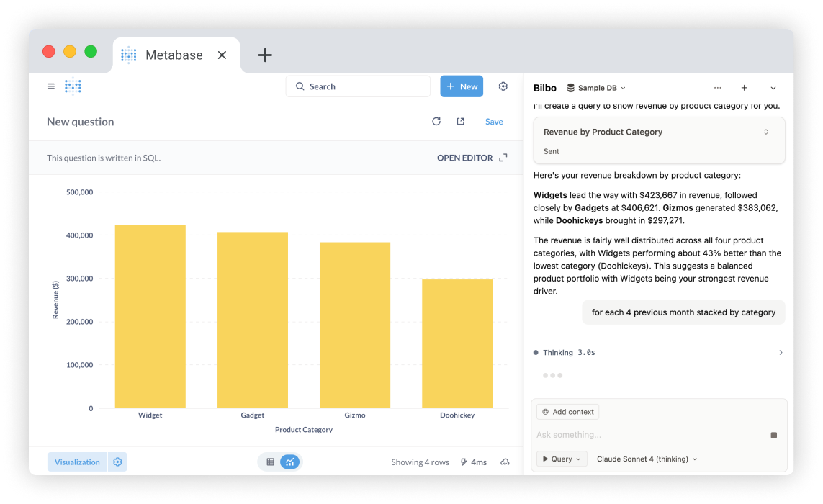Click the open-in-new-window icon beside Save
The width and height of the screenshot is (823, 504).
click(x=461, y=122)
